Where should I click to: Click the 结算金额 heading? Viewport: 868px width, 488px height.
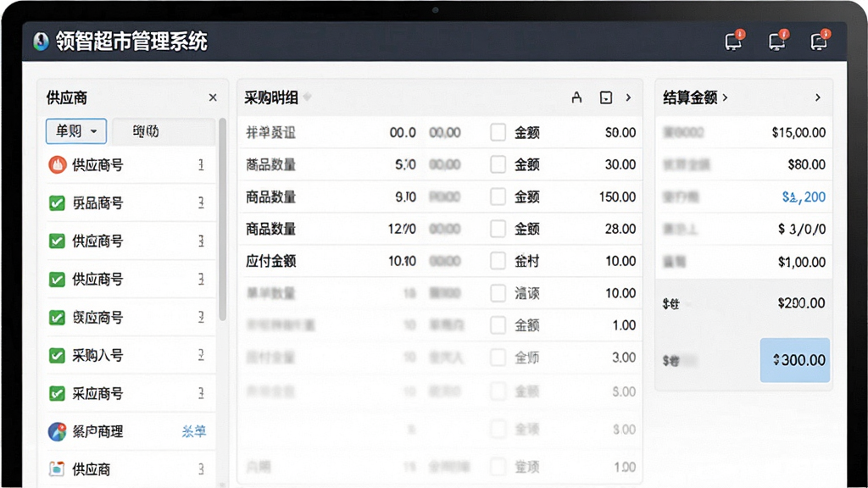[690, 98]
